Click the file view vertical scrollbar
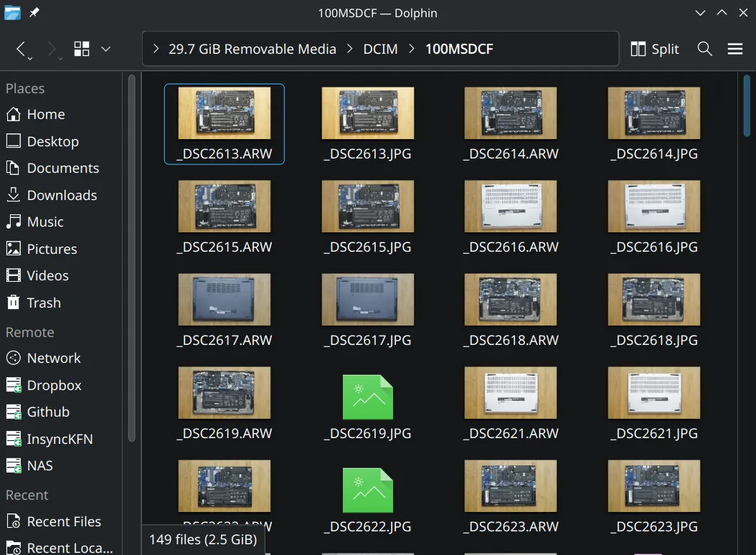Screen dimensions: 756x555 click(x=747, y=105)
